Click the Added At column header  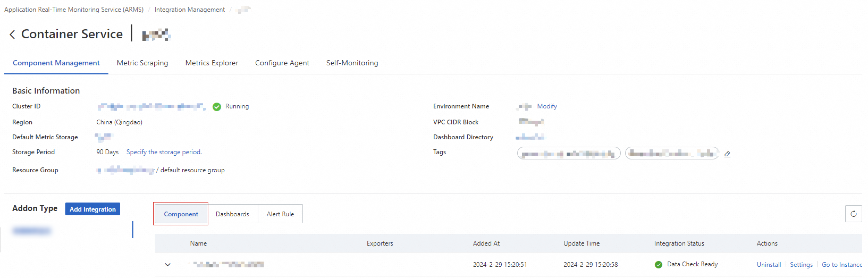486,243
